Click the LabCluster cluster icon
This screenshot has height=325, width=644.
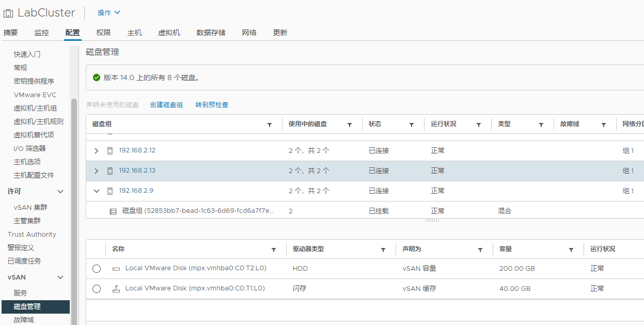(x=8, y=13)
